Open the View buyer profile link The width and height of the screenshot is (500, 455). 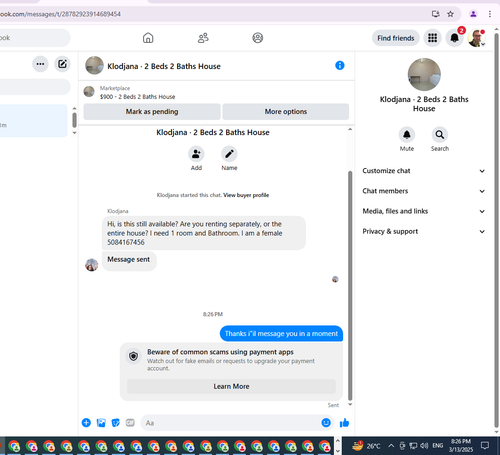pos(246,195)
